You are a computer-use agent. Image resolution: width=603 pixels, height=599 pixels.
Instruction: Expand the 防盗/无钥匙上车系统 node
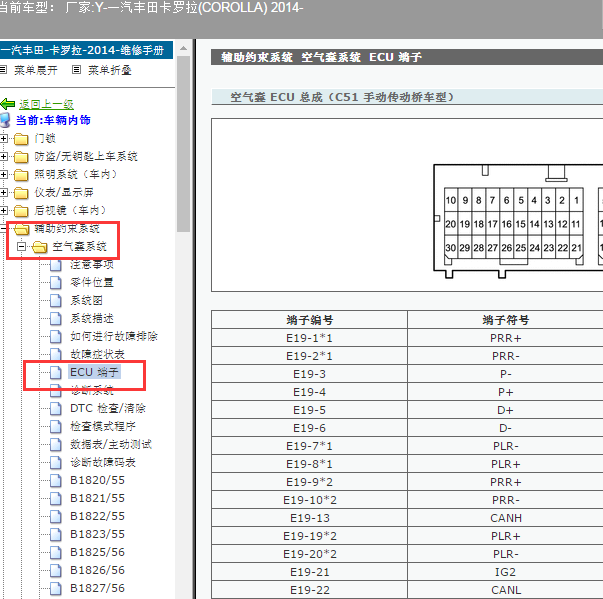(3, 156)
